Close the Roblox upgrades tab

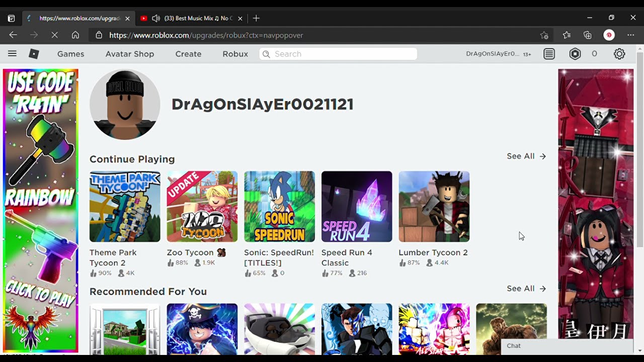coord(127,19)
